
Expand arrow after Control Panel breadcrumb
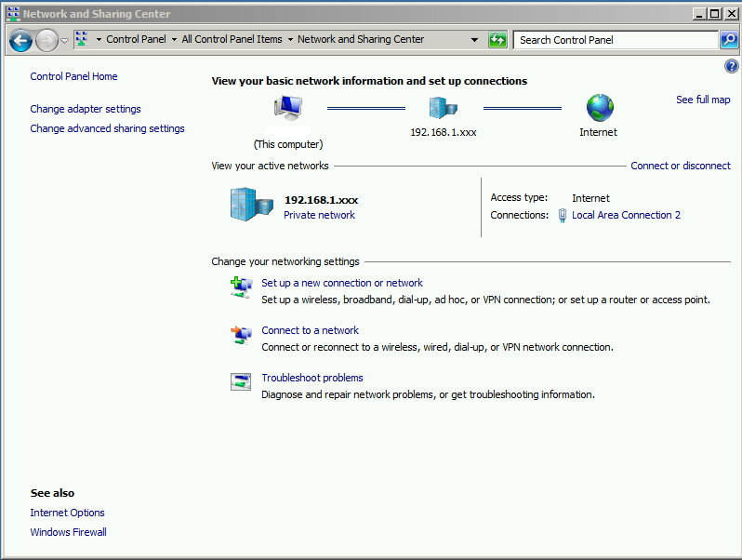(174, 40)
